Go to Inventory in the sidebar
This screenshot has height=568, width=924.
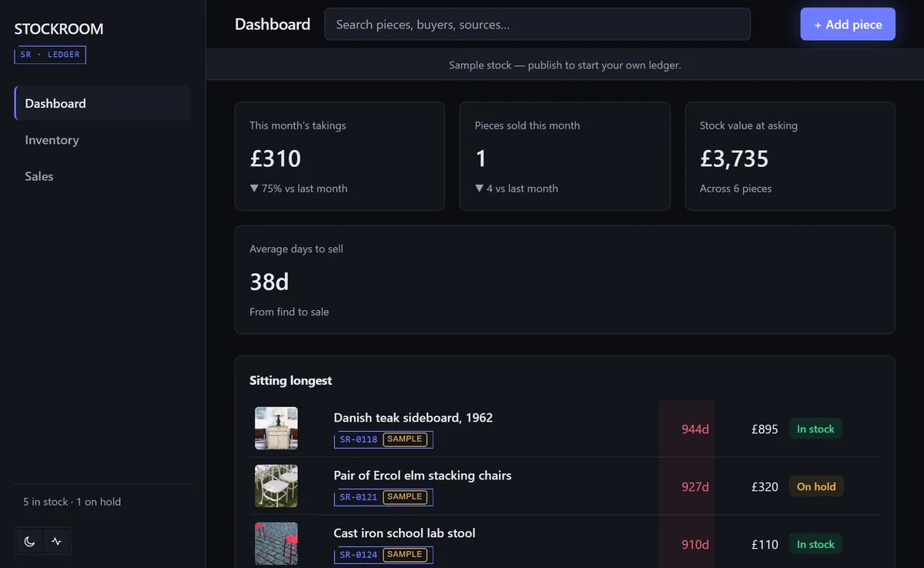pos(102,140)
